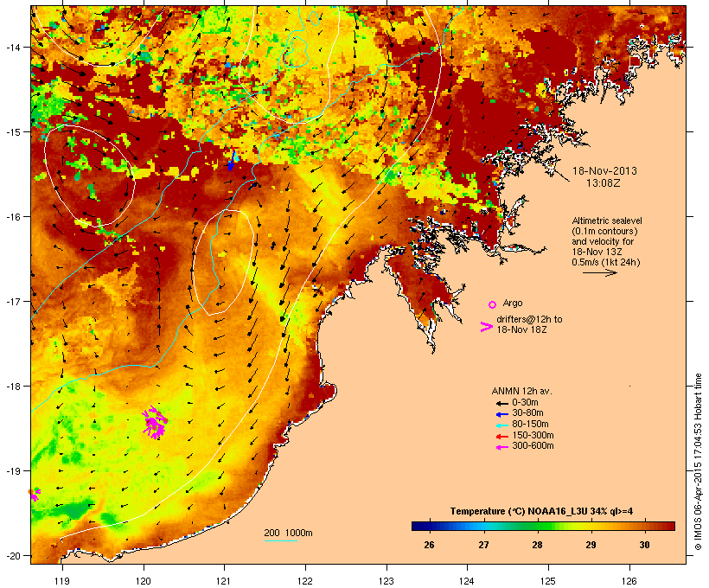Click the longitude label 125
Viewport: 709px width, 588px height.
tap(548, 581)
